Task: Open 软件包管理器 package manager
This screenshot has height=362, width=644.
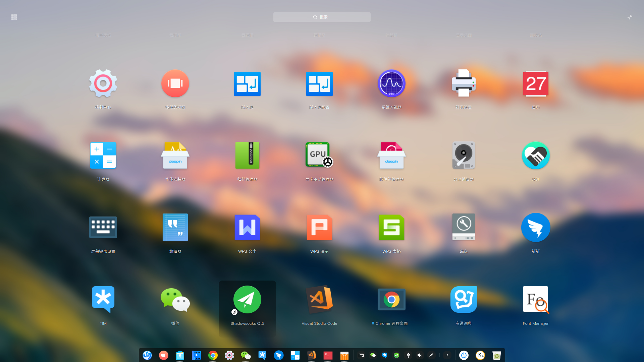Action: point(391,155)
